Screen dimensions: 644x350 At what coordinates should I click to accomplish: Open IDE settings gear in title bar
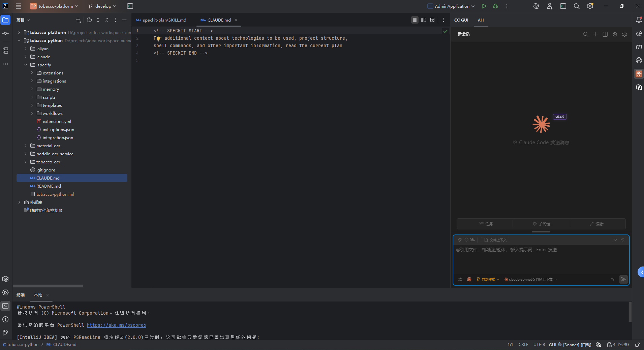[590, 6]
